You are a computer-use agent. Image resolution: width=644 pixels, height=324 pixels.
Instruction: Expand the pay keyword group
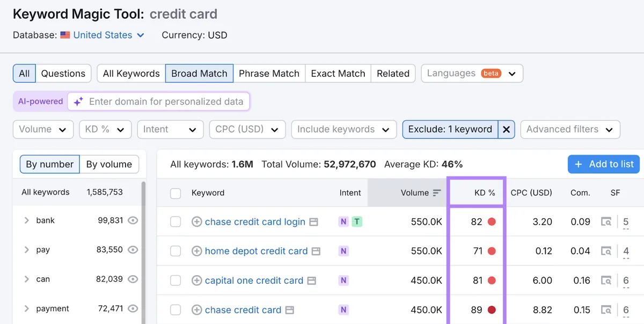pos(26,250)
